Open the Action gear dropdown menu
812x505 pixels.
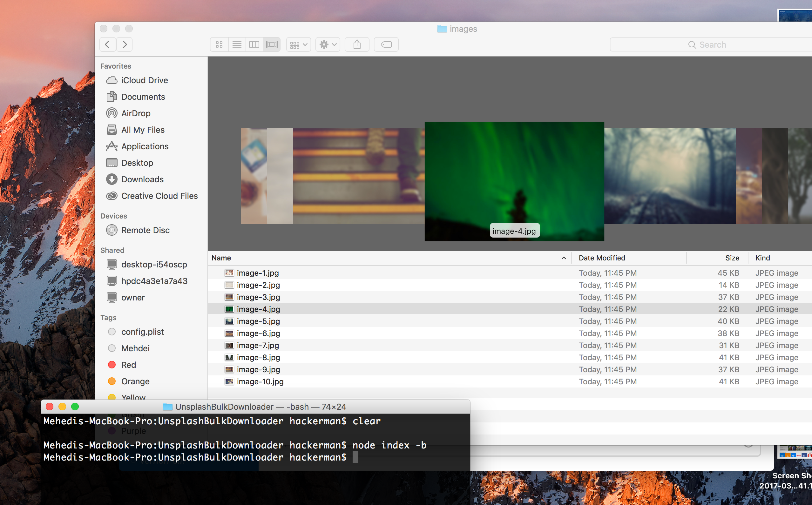(328, 44)
